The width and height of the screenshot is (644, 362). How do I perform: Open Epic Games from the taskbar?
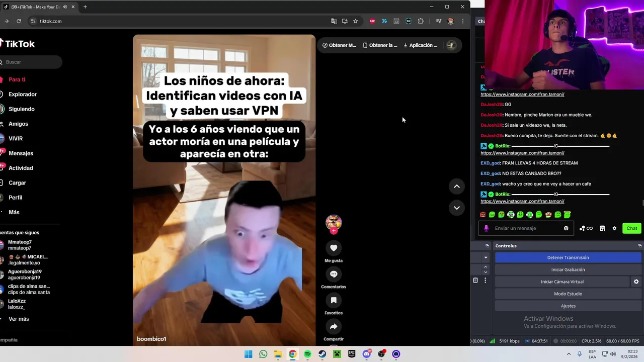pos(352,354)
